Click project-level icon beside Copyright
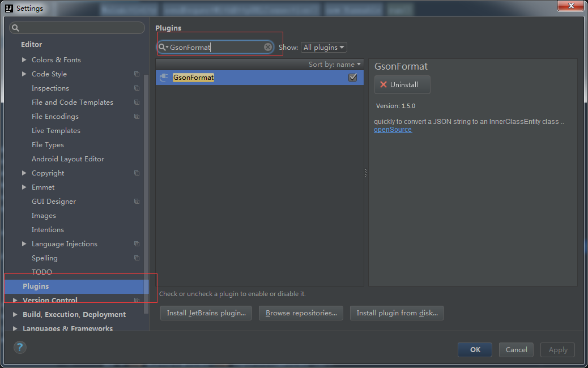This screenshot has height=368, width=588. pyautogui.click(x=137, y=173)
